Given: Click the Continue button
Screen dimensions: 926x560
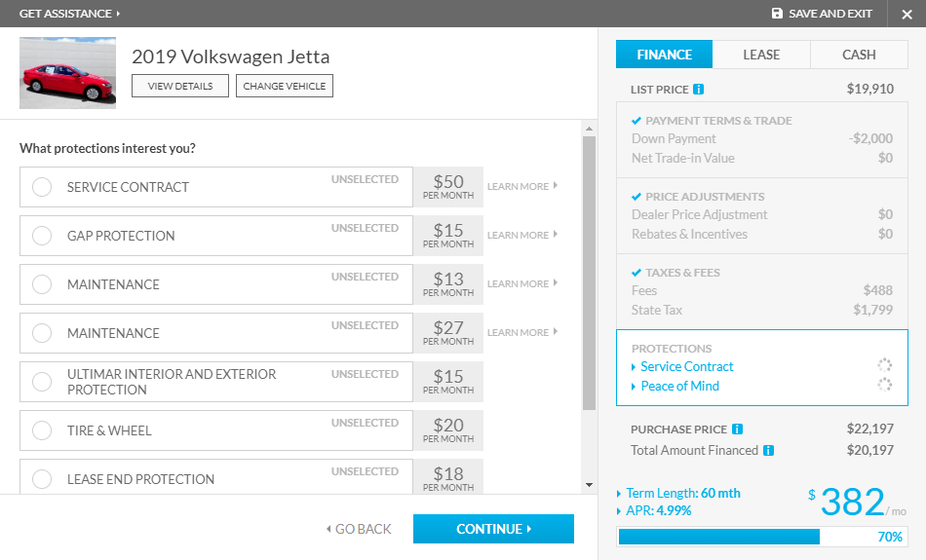Looking at the screenshot, I should point(494,529).
